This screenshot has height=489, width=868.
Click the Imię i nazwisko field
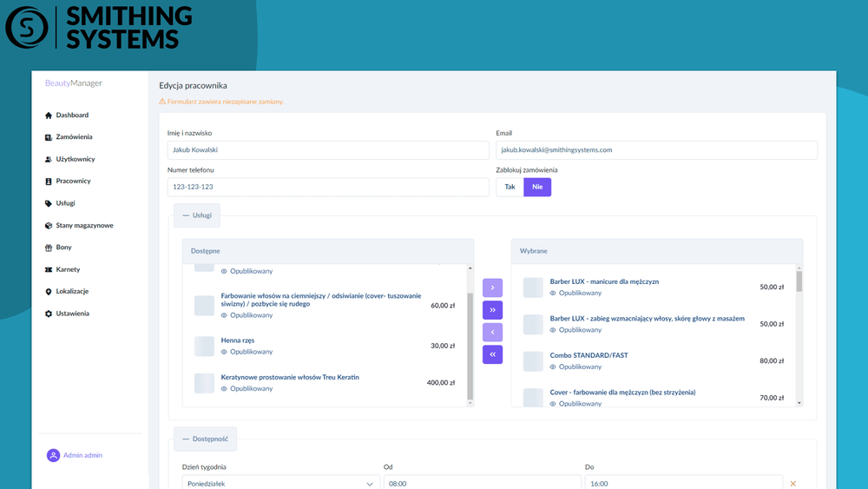(328, 150)
